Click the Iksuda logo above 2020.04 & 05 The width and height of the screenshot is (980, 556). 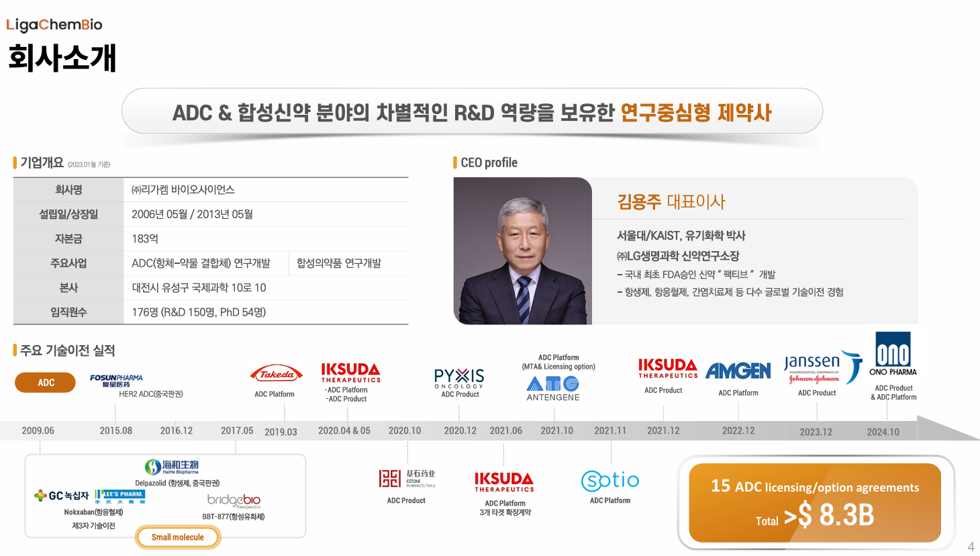click(350, 373)
